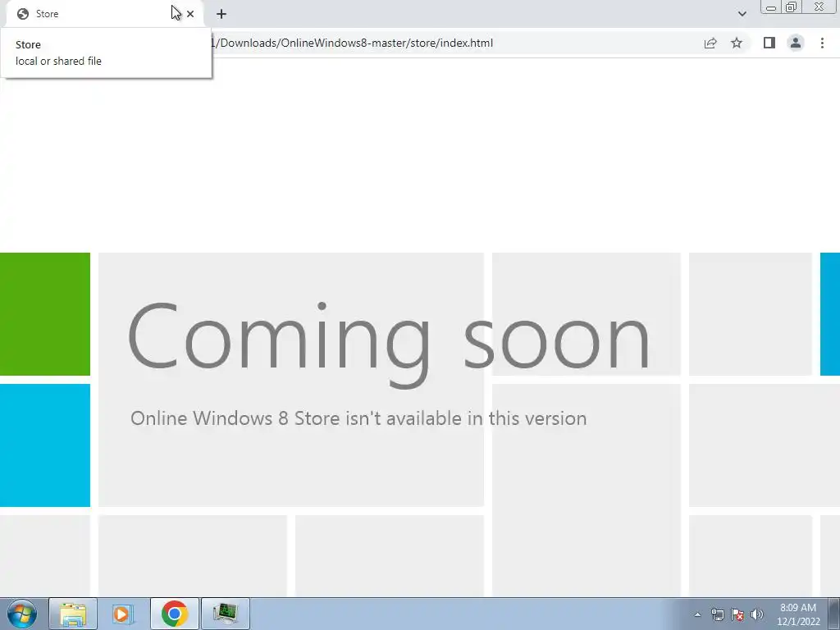Launch Windows Media Player from taskbar
Viewport: 840px width, 630px height.
123,614
